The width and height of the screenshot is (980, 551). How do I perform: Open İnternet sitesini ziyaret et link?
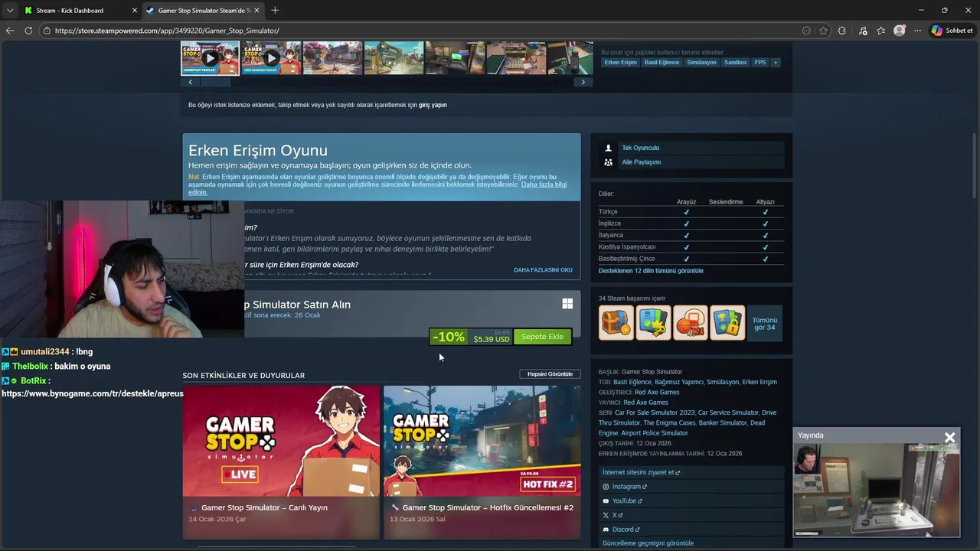pos(640,472)
